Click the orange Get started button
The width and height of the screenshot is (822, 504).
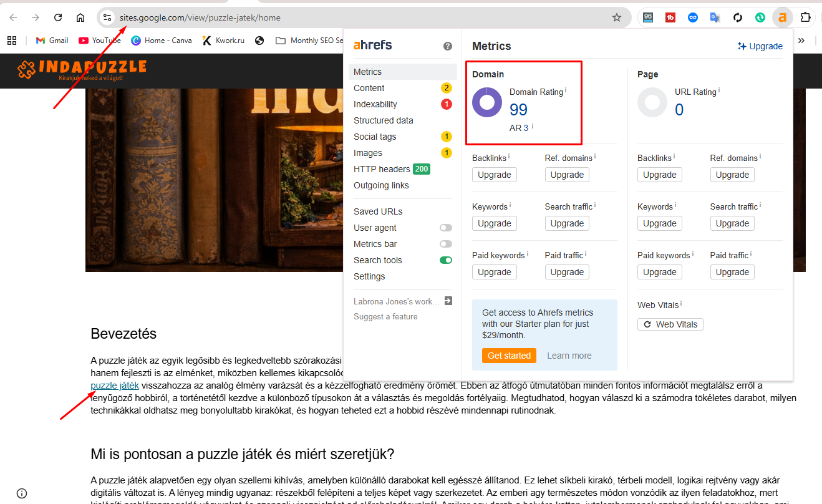click(509, 356)
